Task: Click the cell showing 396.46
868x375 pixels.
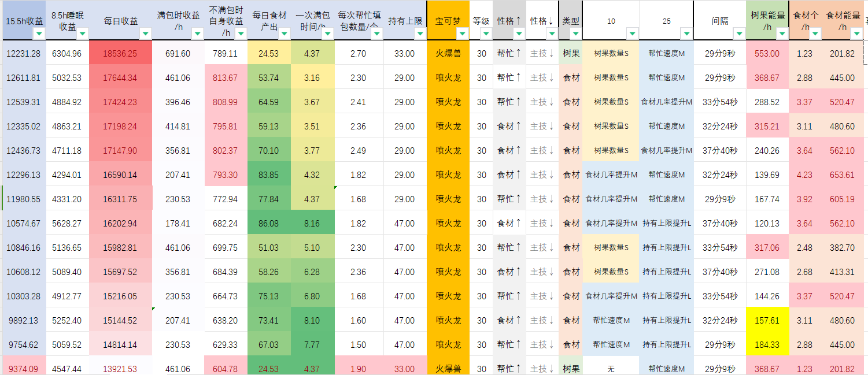Action: pos(178,102)
